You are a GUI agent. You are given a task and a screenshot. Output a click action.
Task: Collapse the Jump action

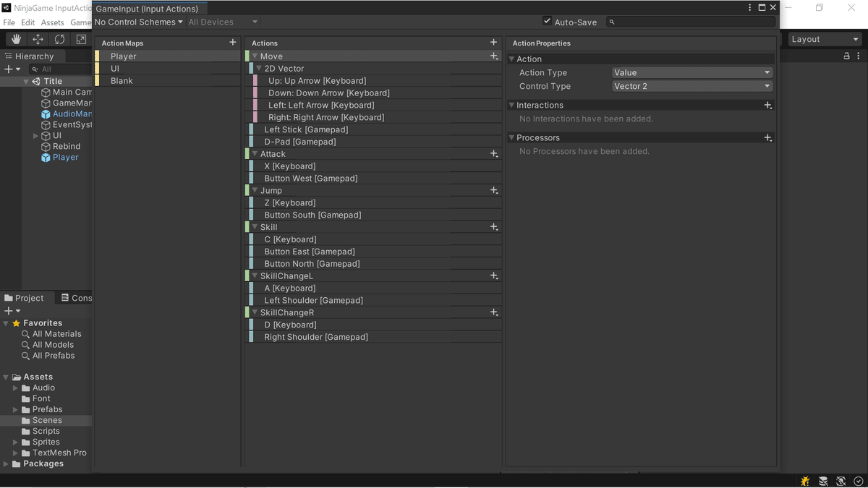pyautogui.click(x=255, y=191)
